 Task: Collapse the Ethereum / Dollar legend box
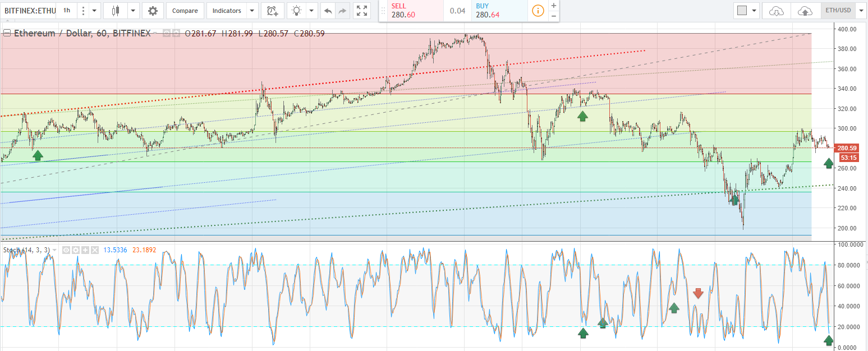click(7, 33)
